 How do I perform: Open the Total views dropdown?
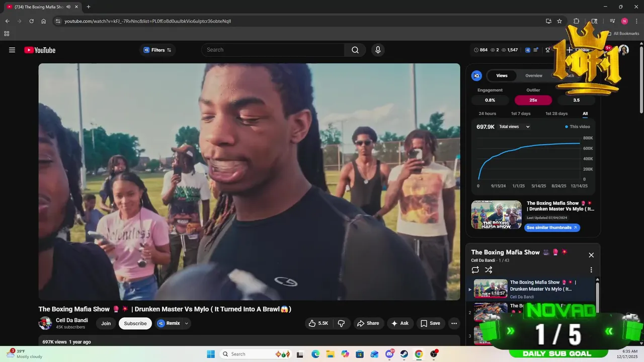(x=514, y=127)
